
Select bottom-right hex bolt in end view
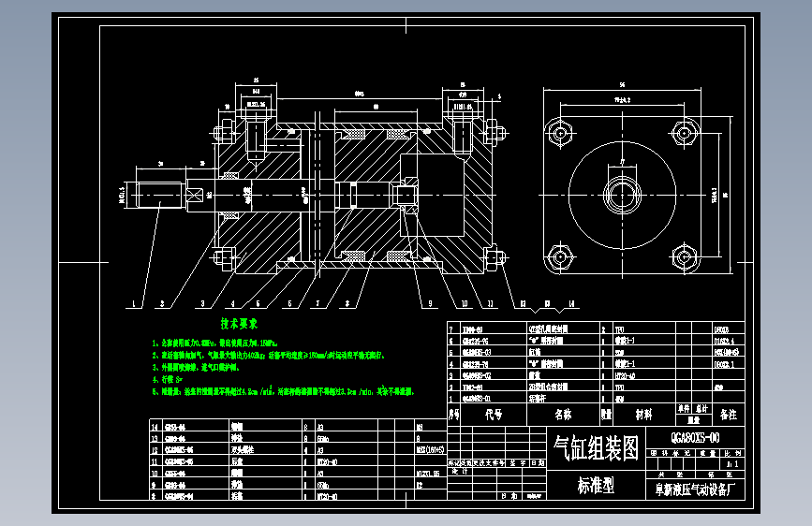click(684, 256)
